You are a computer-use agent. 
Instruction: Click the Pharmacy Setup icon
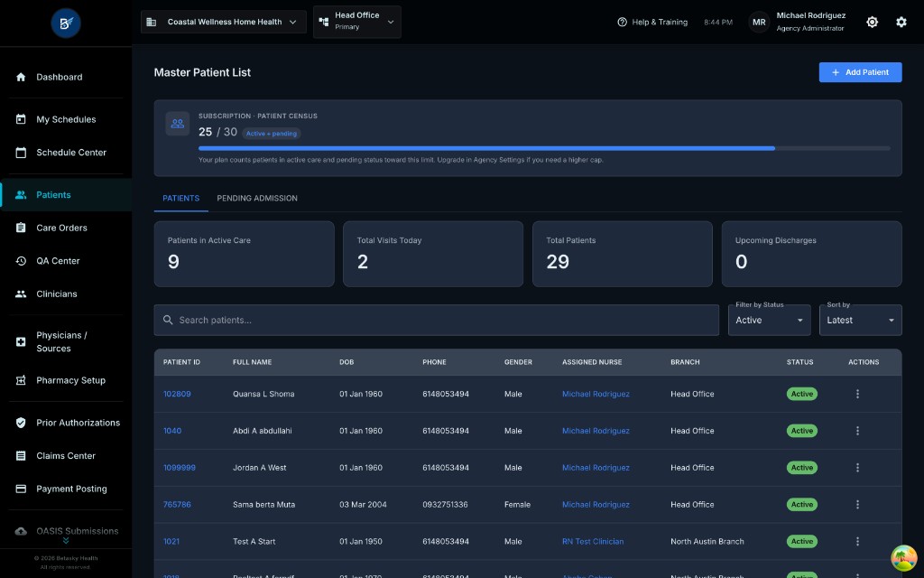click(21, 380)
